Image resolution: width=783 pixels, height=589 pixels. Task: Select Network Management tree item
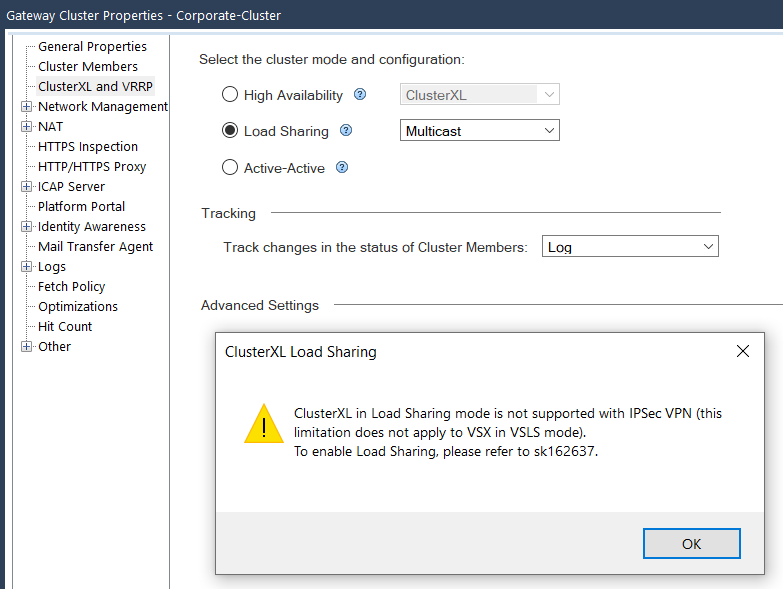click(103, 106)
